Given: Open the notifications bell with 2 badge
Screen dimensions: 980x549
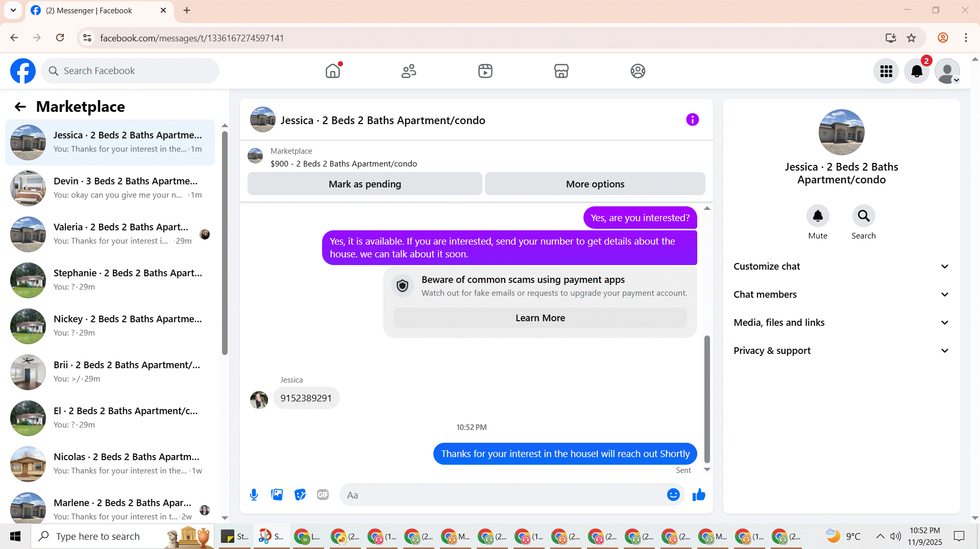Looking at the screenshot, I should tap(917, 71).
